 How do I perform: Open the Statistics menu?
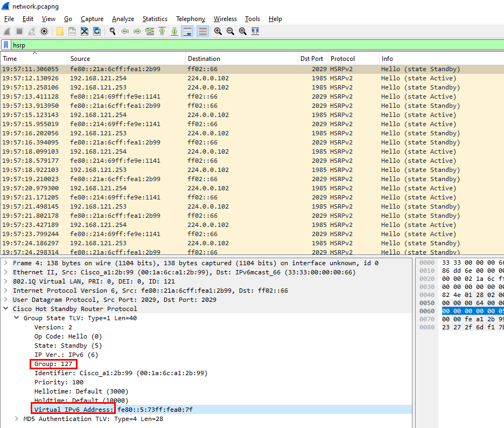point(155,19)
